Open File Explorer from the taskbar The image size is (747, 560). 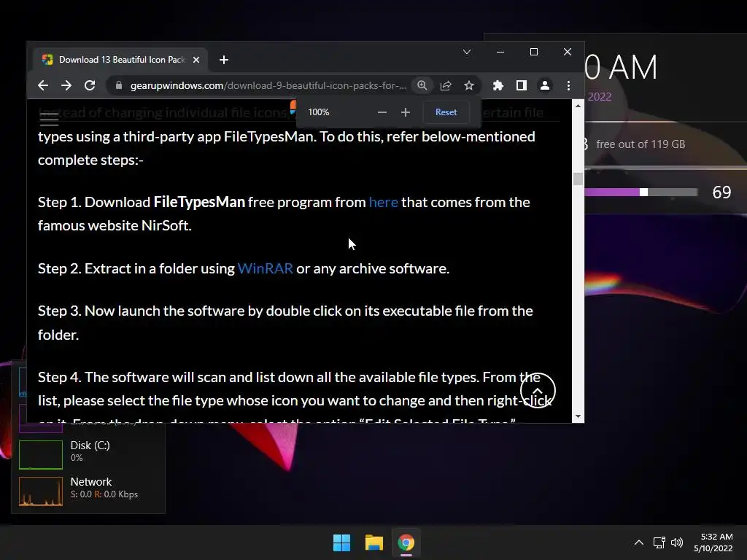[x=374, y=542]
